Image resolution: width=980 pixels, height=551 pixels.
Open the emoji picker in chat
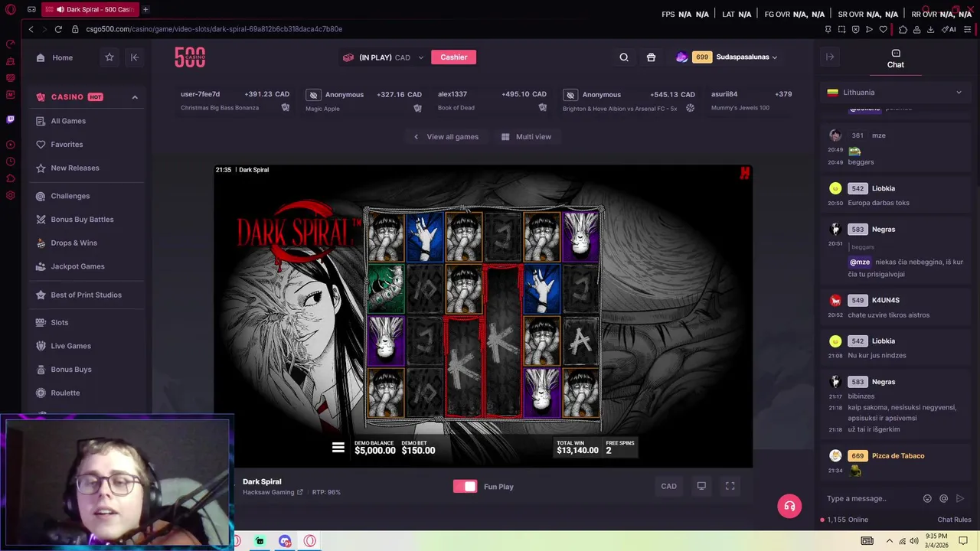(x=927, y=499)
